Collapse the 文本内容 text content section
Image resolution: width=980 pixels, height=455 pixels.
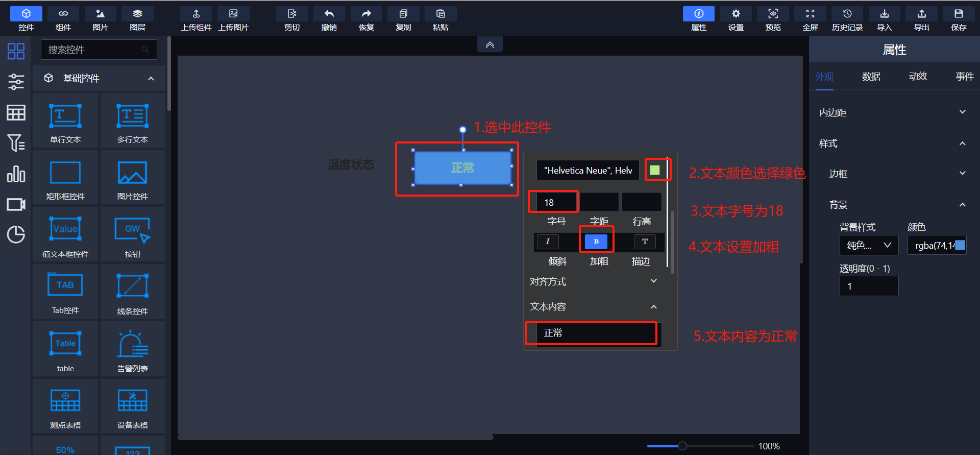pos(654,306)
